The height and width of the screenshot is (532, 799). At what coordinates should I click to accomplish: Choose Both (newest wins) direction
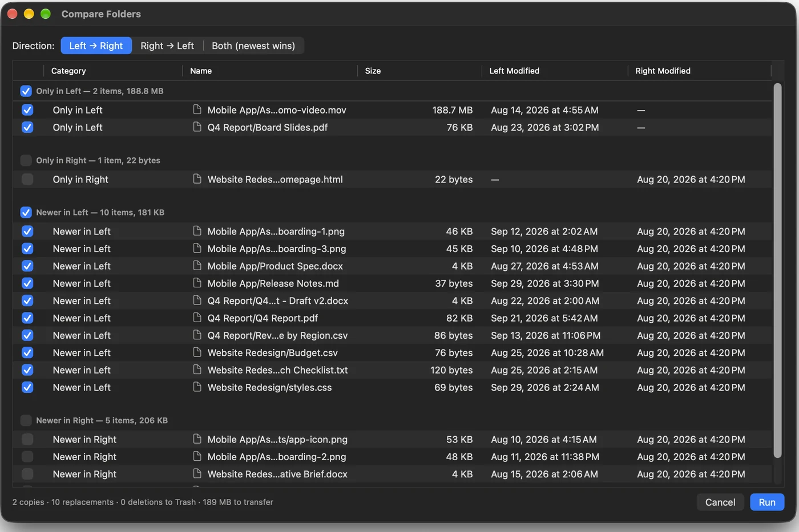[253, 46]
